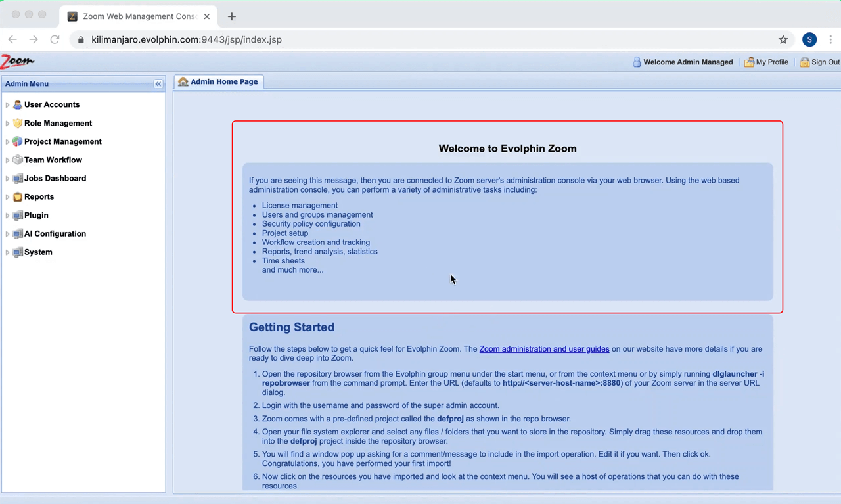The image size is (841, 504).
Task: Click the Getting Started heading
Action: (292, 327)
